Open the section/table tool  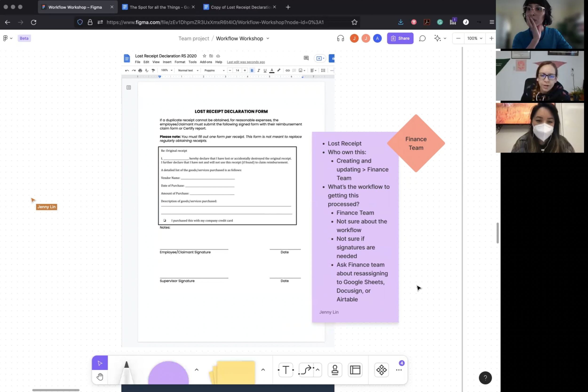click(x=355, y=370)
